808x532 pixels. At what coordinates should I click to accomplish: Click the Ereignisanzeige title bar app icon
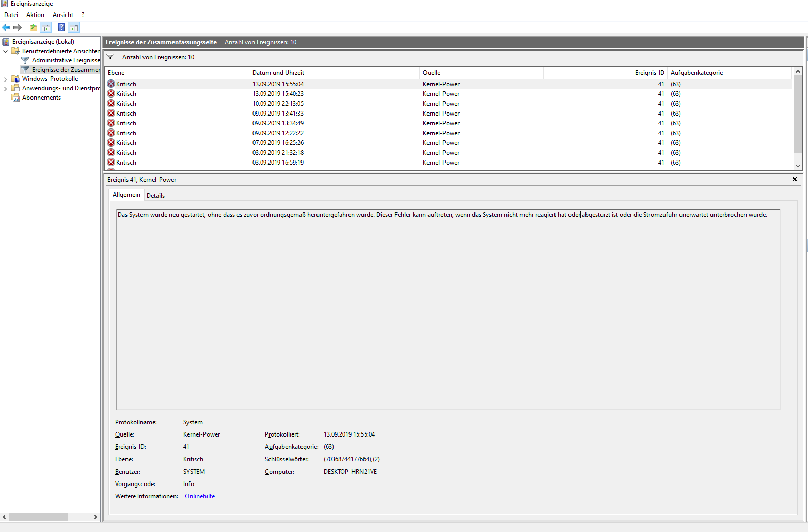pyautogui.click(x=5, y=4)
